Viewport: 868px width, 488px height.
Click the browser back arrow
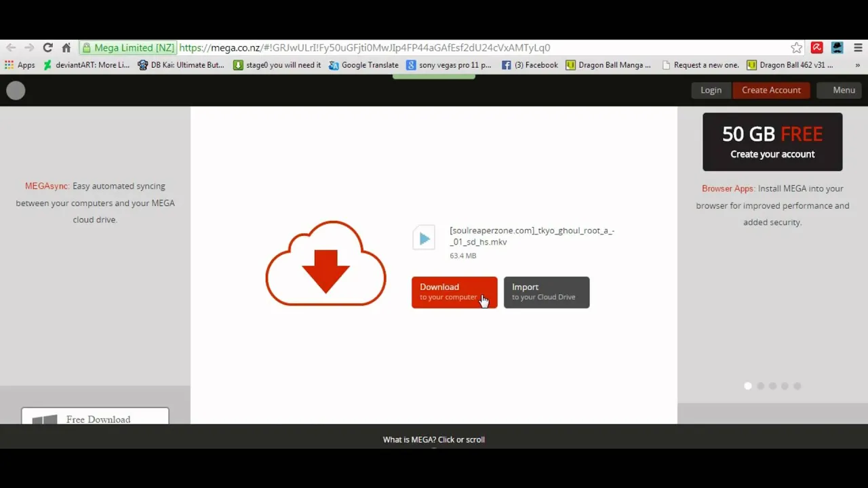click(11, 47)
